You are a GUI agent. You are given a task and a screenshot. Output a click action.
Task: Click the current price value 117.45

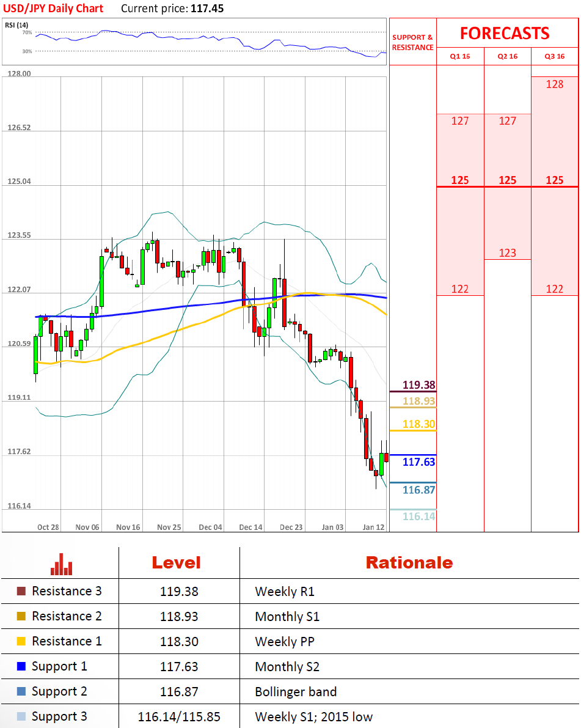pos(207,9)
